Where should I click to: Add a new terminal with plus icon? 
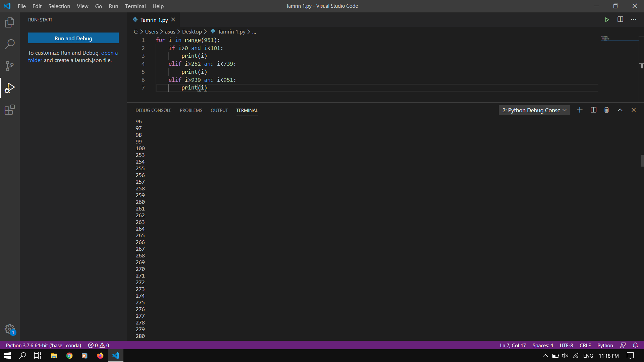[x=580, y=110]
